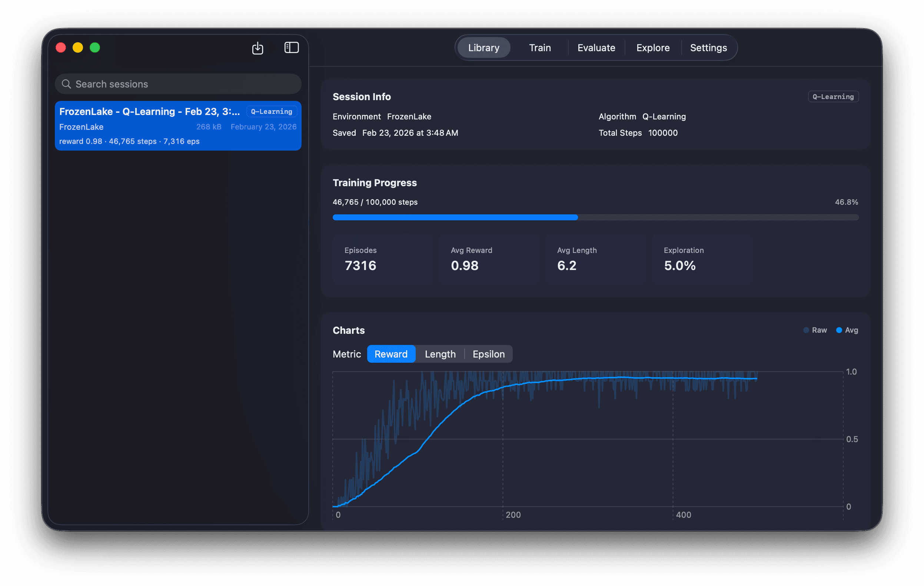Click the Search sessions field
Viewport: 924px width, 586px height.
coord(184,84)
